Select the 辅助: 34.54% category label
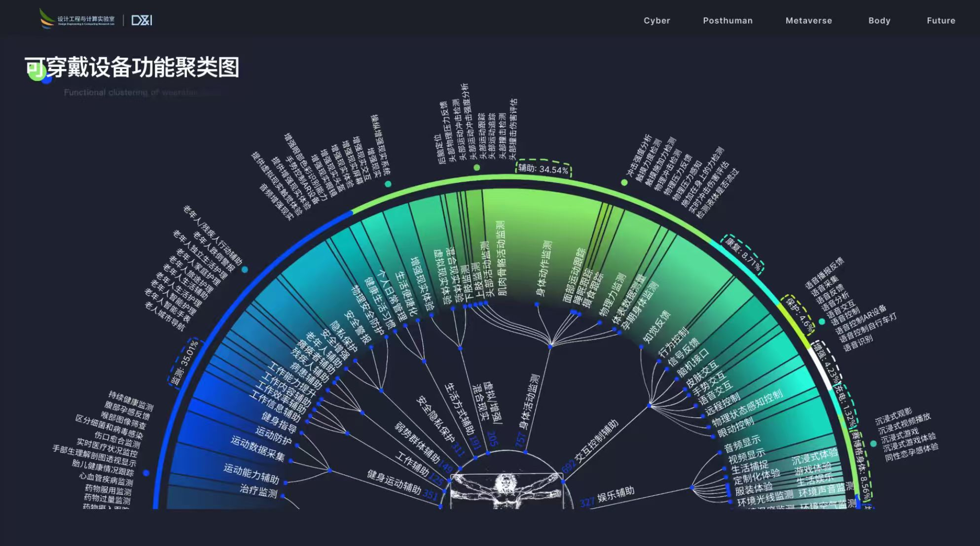Image resolution: width=980 pixels, height=546 pixels. click(543, 169)
